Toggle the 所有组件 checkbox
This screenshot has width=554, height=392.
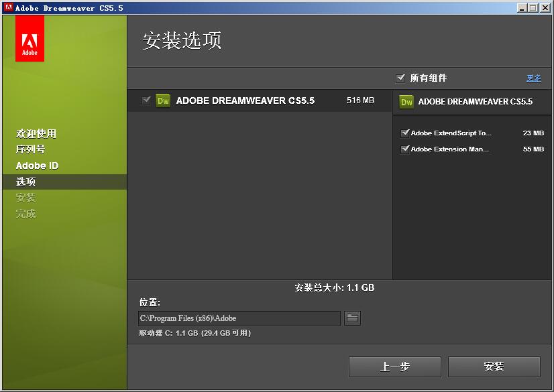tap(400, 78)
